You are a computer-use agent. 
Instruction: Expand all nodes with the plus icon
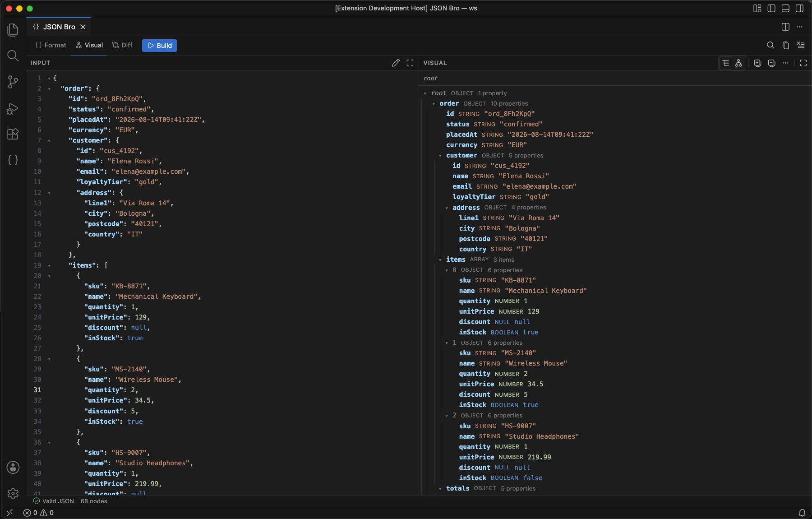757,63
